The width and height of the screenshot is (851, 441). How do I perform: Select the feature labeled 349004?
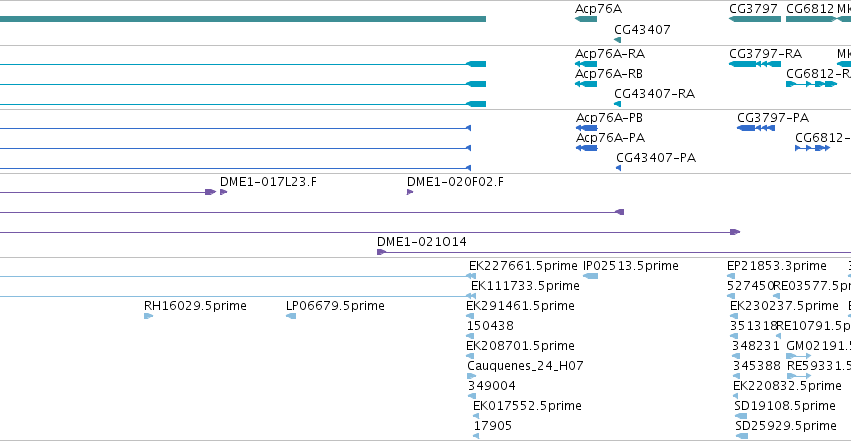pyautogui.click(x=492, y=386)
